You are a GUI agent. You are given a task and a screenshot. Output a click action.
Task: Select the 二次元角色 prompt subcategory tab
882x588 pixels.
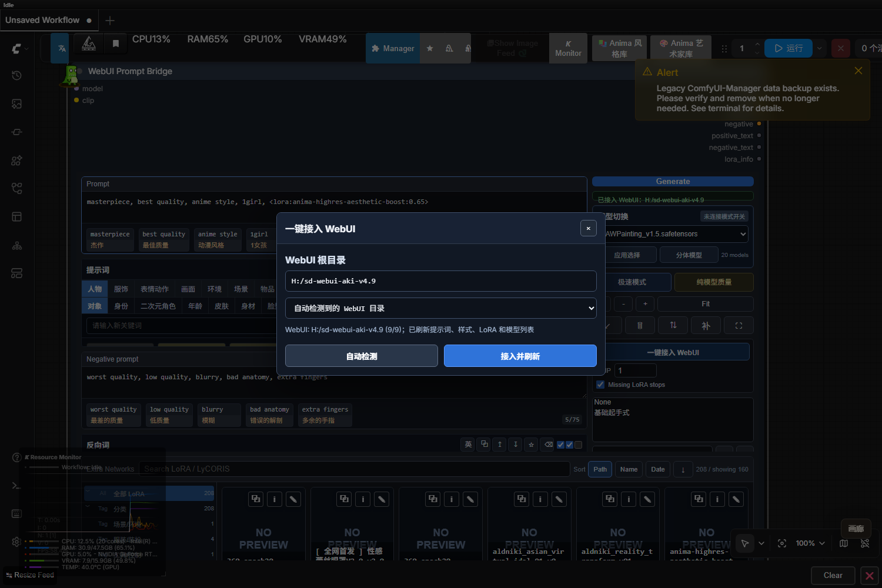point(158,306)
